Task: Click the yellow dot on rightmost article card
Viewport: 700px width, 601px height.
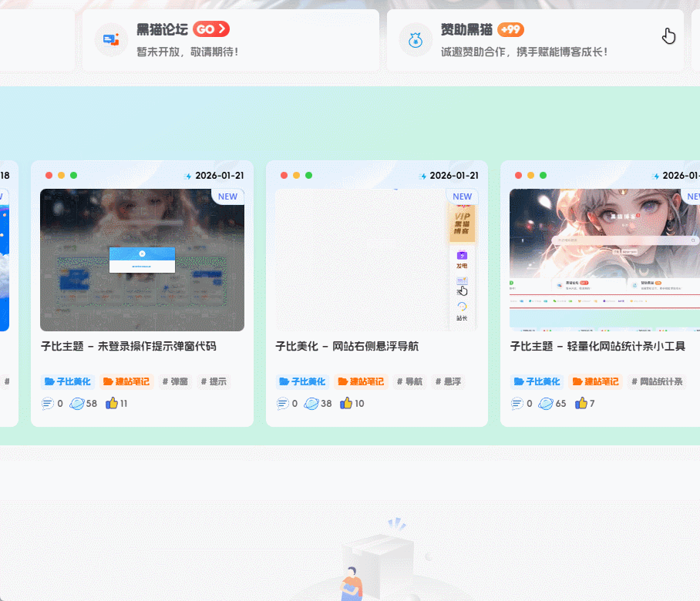Action: pyautogui.click(x=529, y=175)
